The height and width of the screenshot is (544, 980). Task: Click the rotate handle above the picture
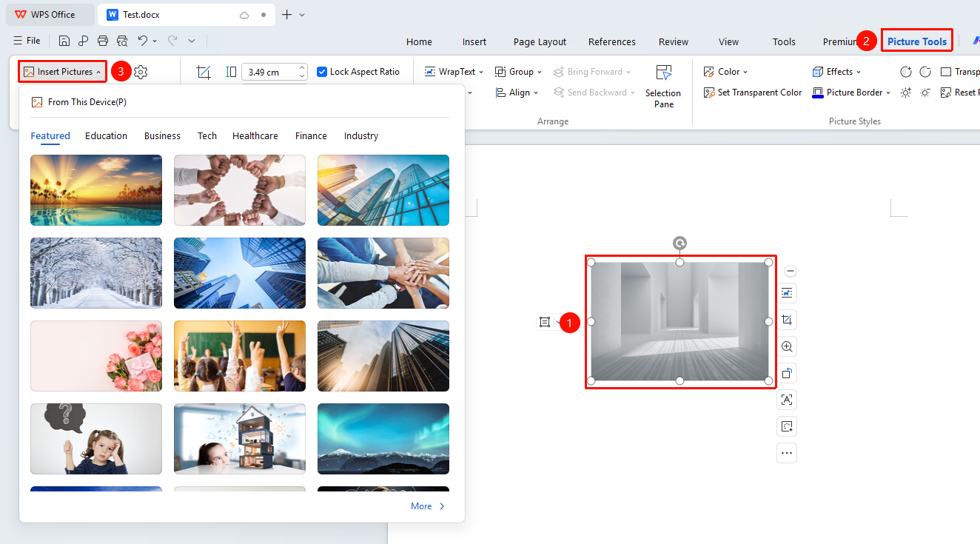pyautogui.click(x=679, y=243)
